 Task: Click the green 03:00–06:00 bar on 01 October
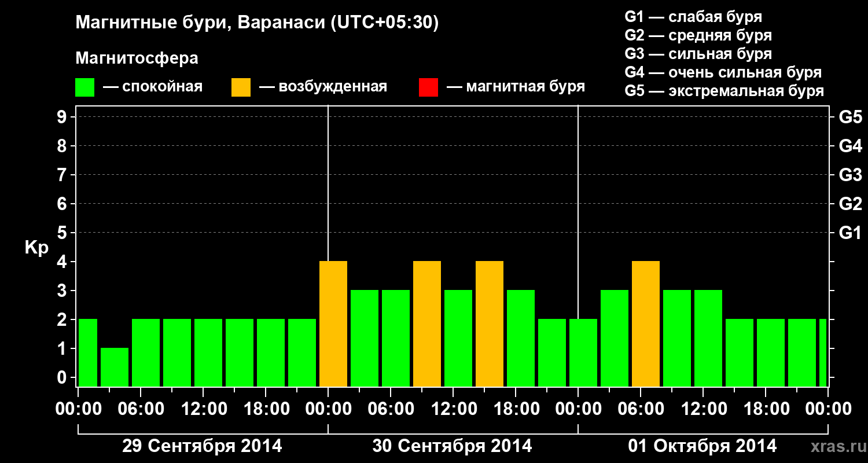pos(615,338)
